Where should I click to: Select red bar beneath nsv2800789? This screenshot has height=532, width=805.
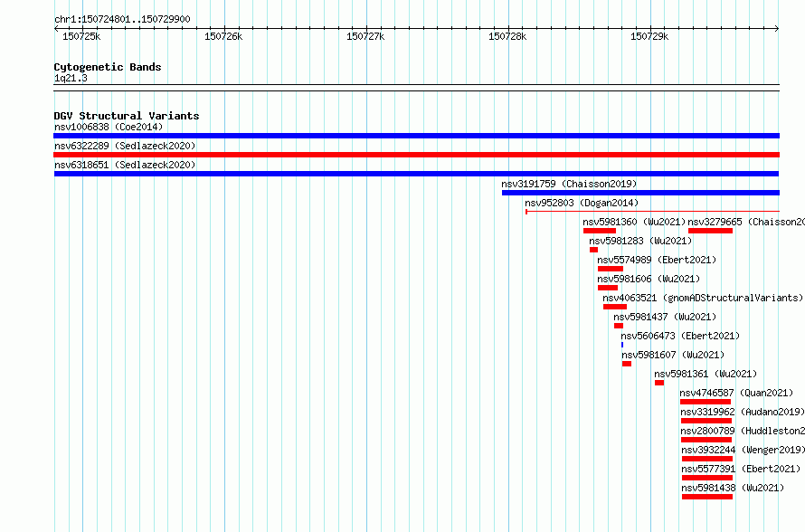[706, 440]
